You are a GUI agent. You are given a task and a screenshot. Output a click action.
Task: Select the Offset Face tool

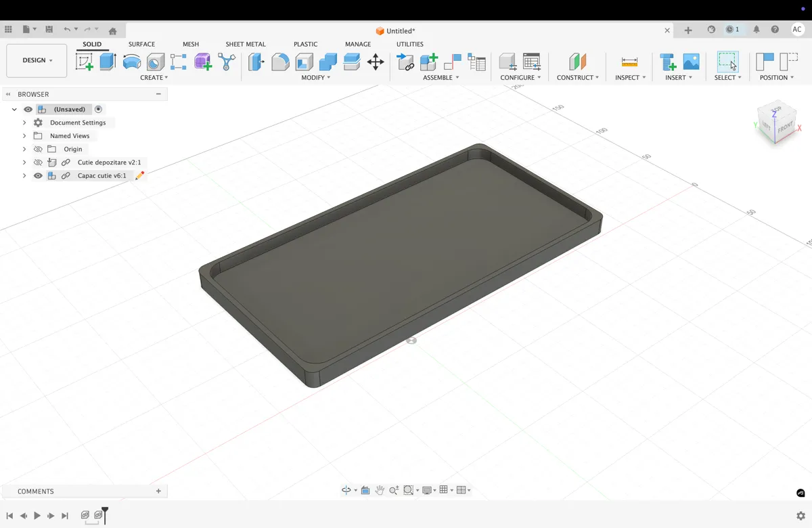tap(352, 62)
